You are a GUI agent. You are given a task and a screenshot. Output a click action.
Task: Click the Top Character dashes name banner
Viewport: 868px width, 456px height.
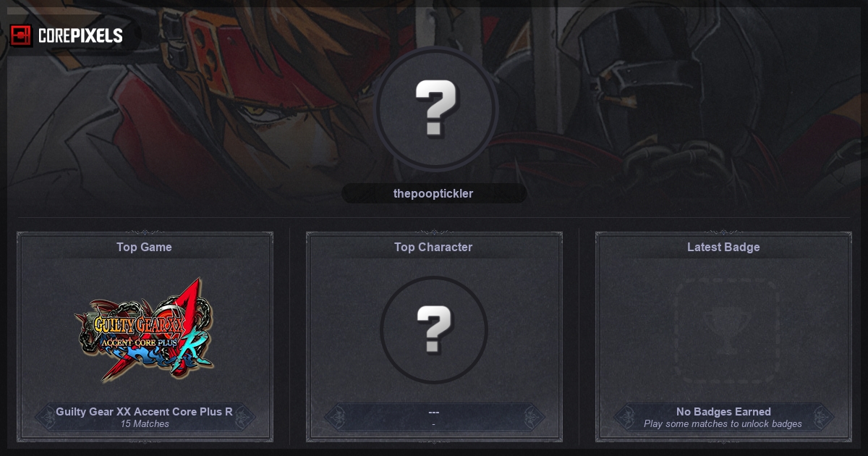click(434, 417)
